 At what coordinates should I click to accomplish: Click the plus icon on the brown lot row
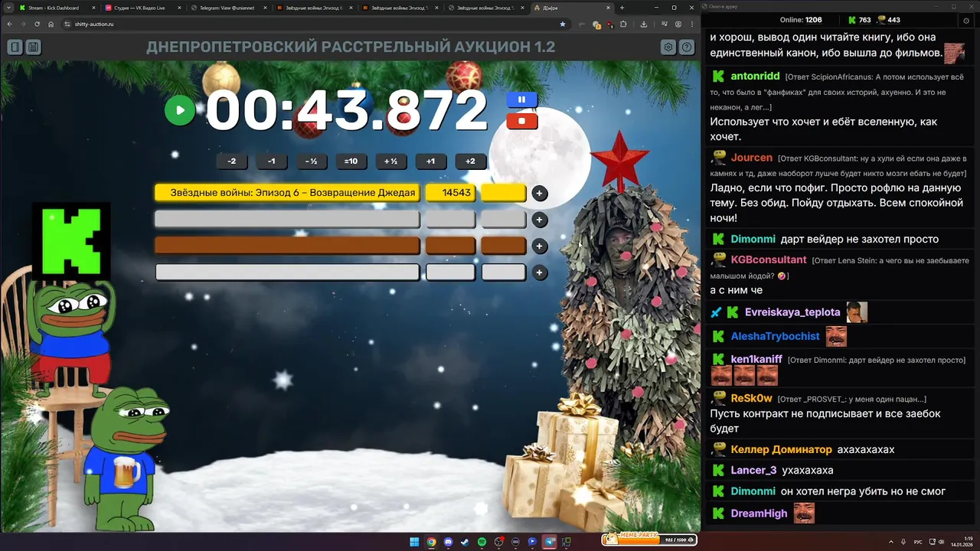pyautogui.click(x=540, y=246)
